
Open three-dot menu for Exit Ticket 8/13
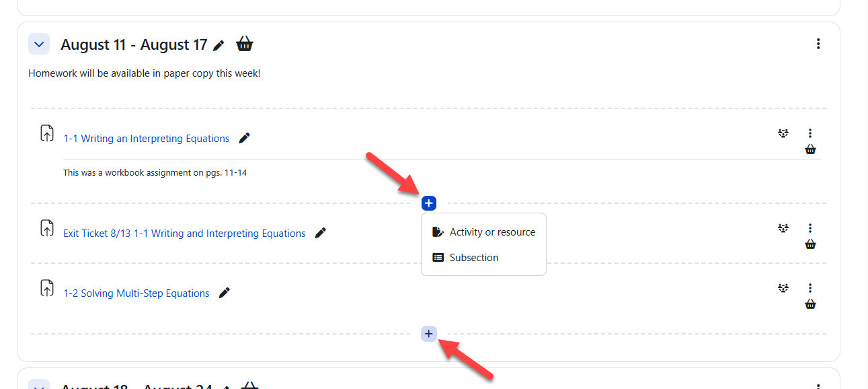[810, 228]
